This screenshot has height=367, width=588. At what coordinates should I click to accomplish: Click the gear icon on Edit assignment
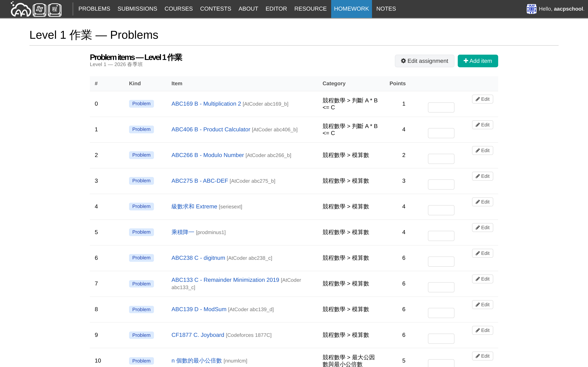(403, 61)
